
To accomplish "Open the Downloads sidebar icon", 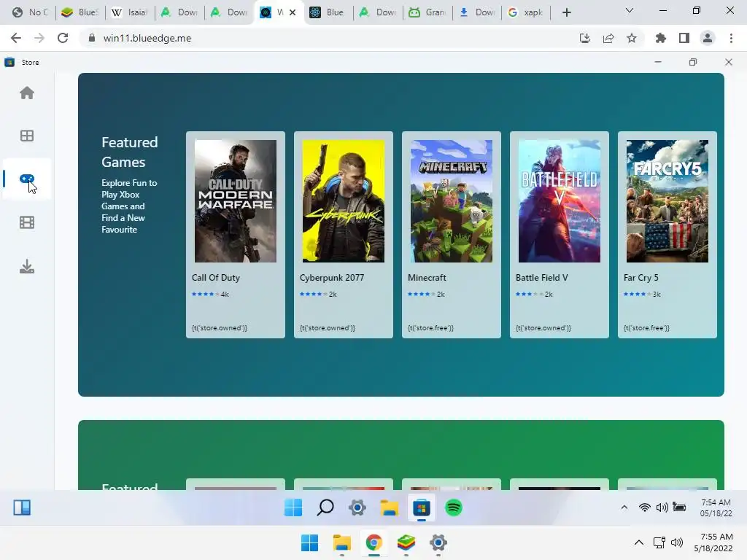I will point(27,266).
